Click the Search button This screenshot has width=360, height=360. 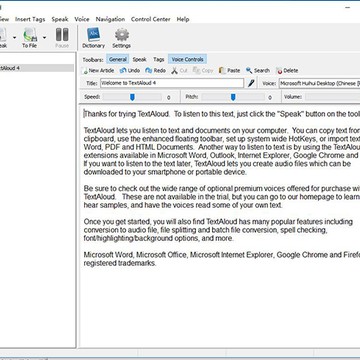[258, 71]
